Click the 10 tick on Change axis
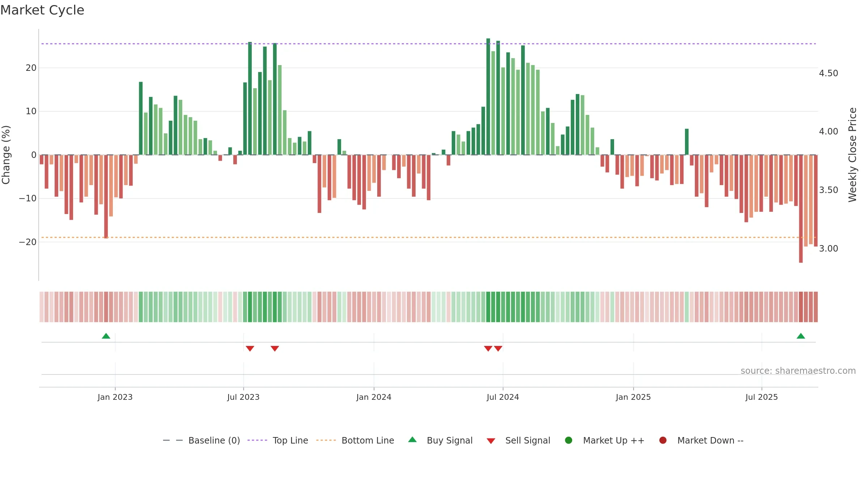The height and width of the screenshot is (488, 868). [x=31, y=111]
